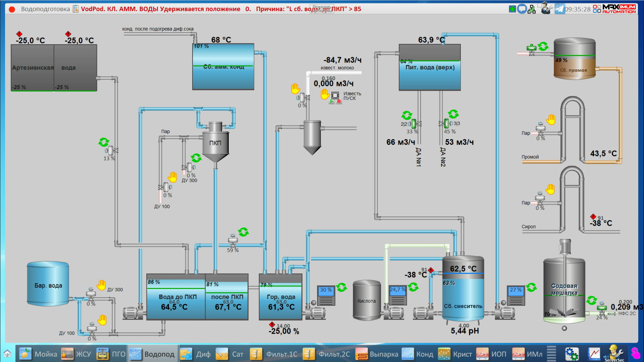The width and height of the screenshot is (644, 362).
Task: Toggle auto mode on ДА №1 valve
Action: [407, 115]
